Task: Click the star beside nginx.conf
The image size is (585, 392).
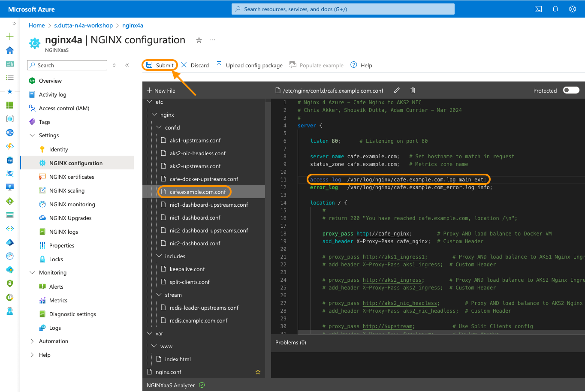Action: [x=258, y=372]
